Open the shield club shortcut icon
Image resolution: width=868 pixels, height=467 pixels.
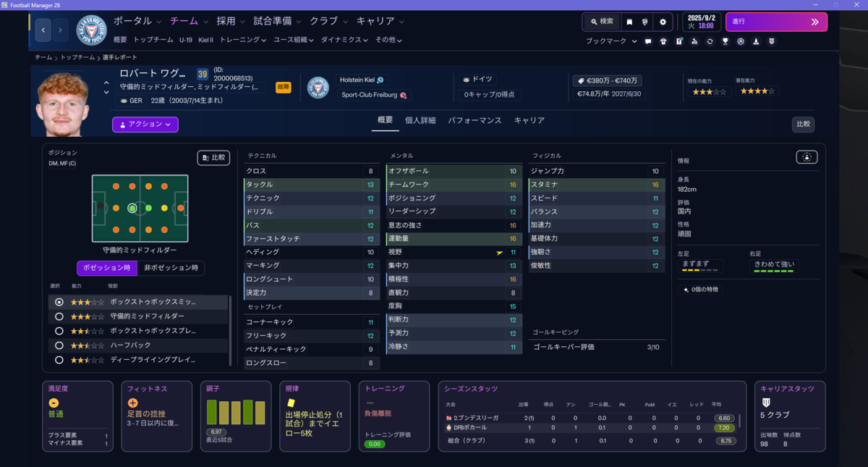[x=772, y=41]
